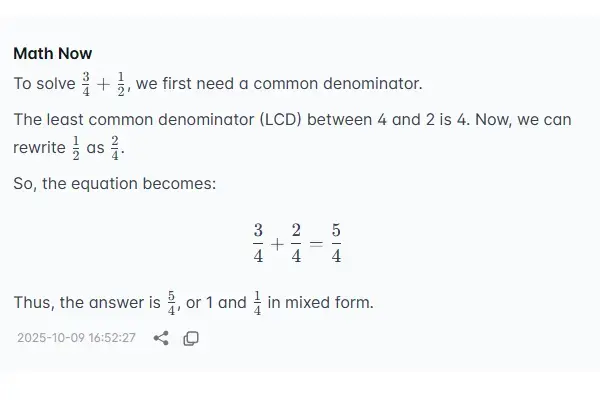Click the 2/4 fraction in centered equation

point(297,243)
